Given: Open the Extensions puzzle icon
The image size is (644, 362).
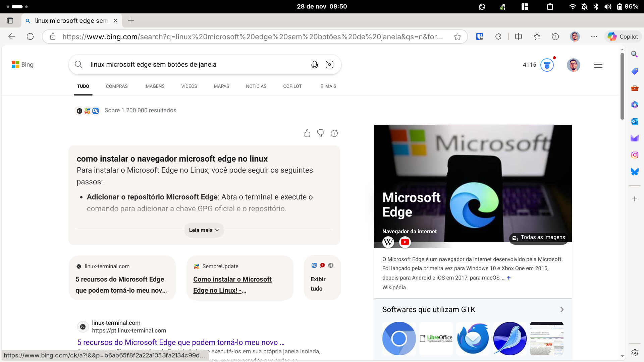Looking at the screenshot, I should 498,37.
